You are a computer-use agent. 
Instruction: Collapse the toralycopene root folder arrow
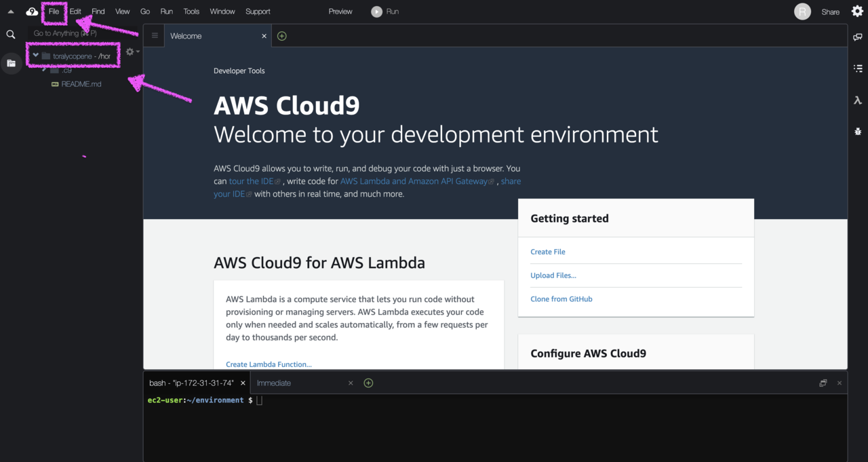[x=35, y=56]
